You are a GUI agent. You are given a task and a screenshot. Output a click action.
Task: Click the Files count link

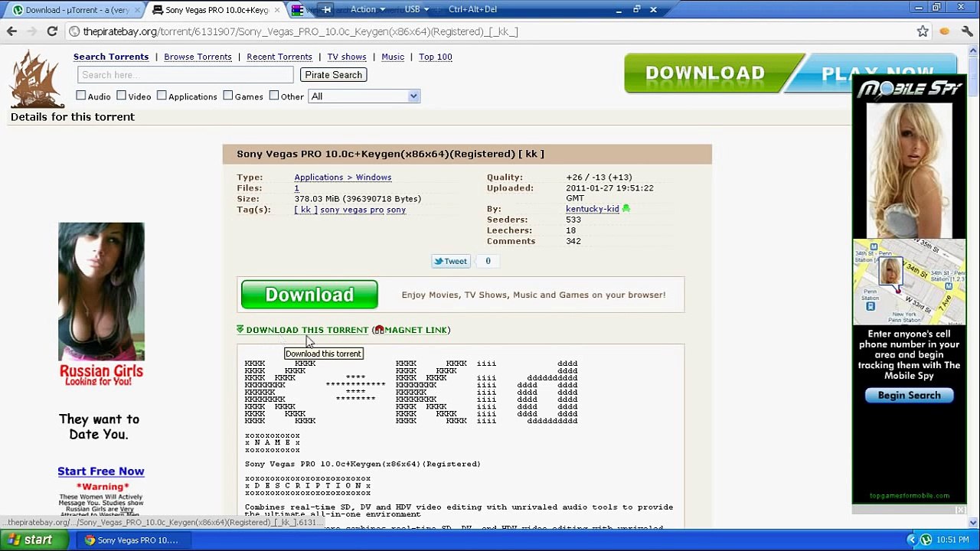click(296, 188)
